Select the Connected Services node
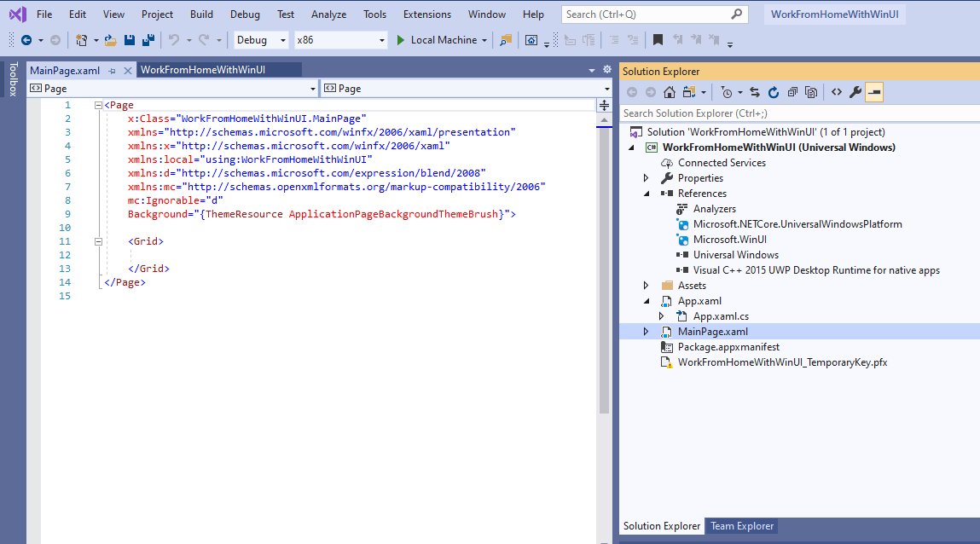This screenshot has width=980, height=544. 722,163
